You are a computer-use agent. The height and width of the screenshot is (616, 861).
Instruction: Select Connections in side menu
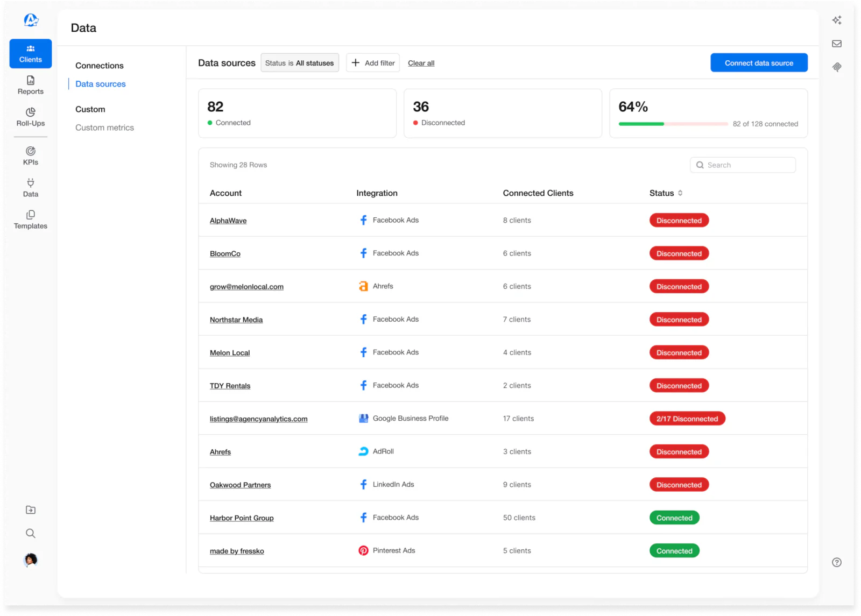pyautogui.click(x=100, y=66)
